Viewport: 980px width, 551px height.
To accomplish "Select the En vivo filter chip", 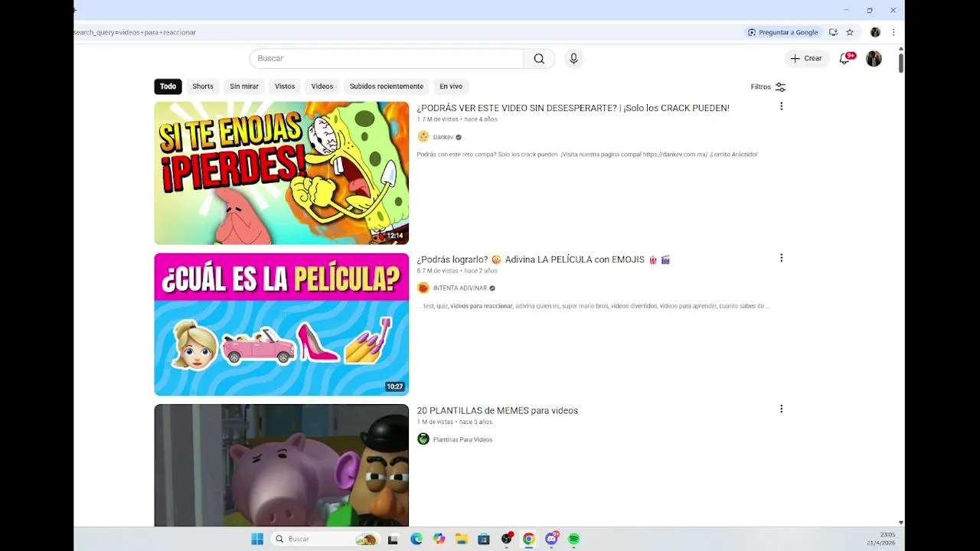I will 451,86.
